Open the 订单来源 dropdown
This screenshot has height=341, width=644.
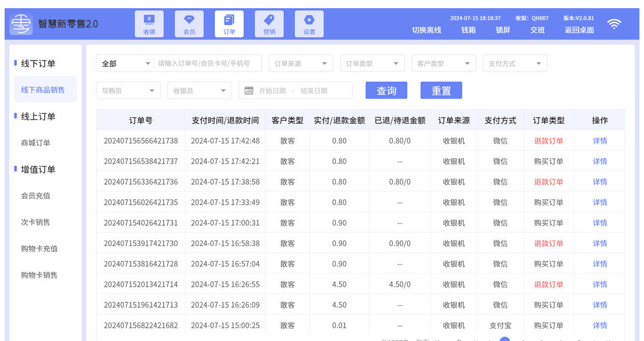(x=301, y=63)
